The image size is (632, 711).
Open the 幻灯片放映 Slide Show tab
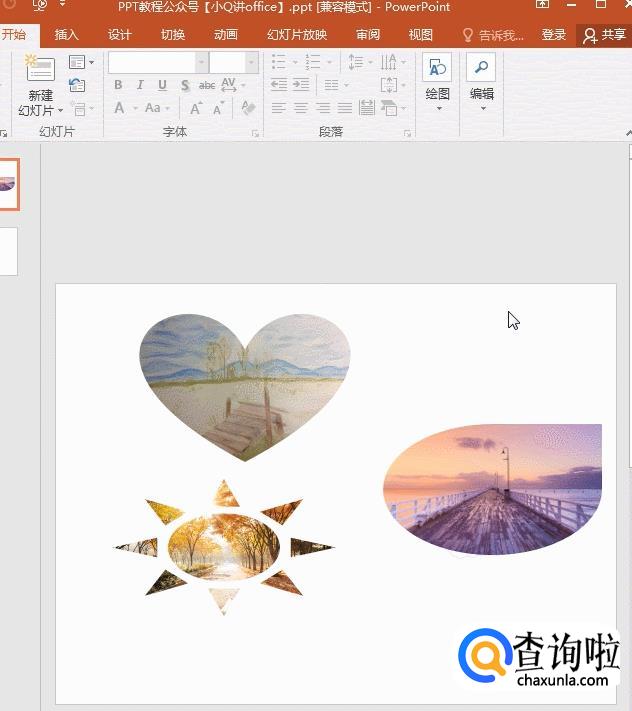[x=297, y=34]
